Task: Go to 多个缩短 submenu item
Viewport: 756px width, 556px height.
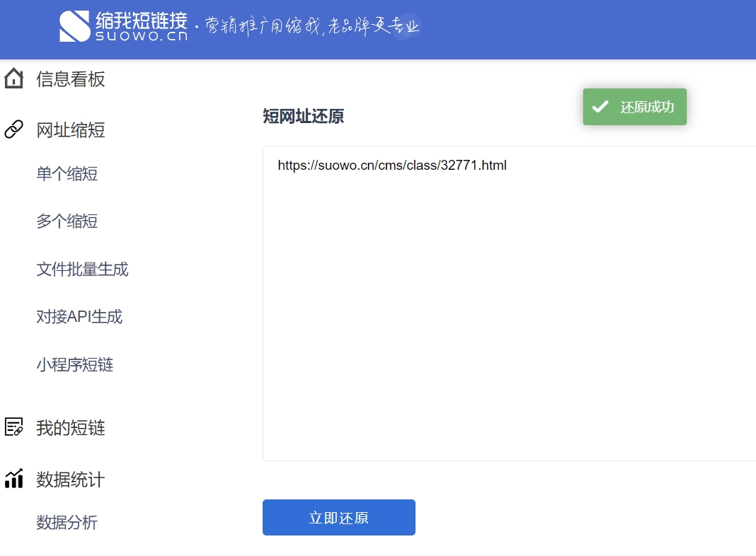Action: [67, 221]
